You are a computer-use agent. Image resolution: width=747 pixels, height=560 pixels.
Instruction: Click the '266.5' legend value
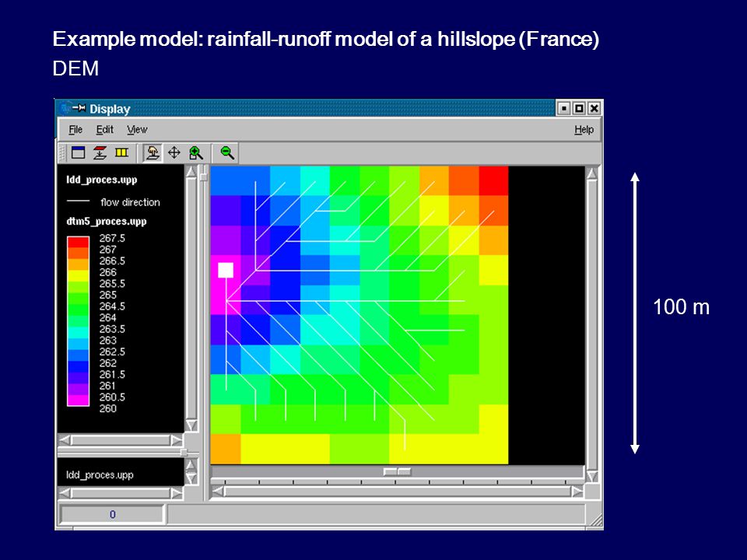pos(112,261)
